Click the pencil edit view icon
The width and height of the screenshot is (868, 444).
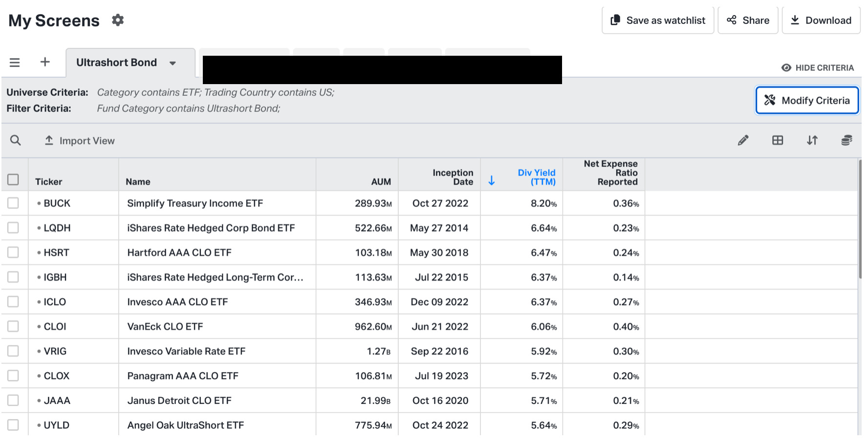point(743,140)
